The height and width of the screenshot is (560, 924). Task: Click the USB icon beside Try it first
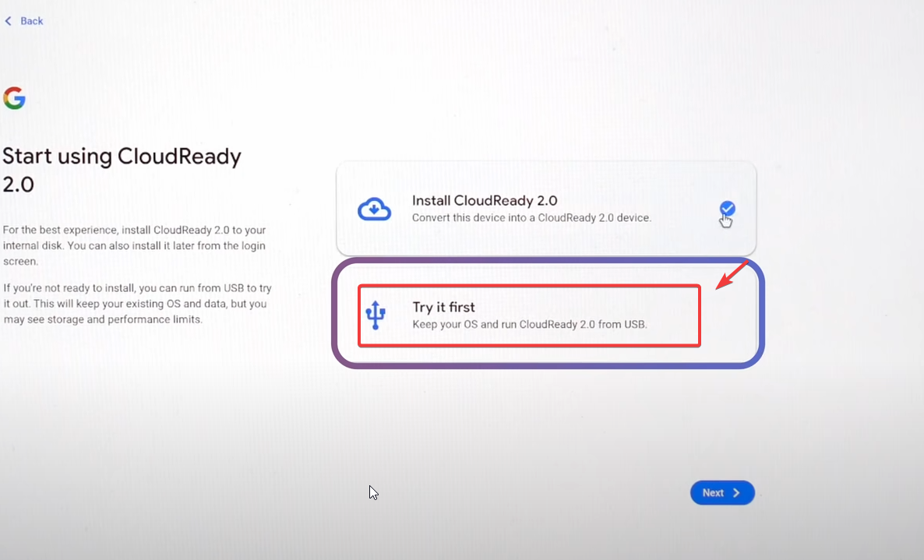(376, 315)
